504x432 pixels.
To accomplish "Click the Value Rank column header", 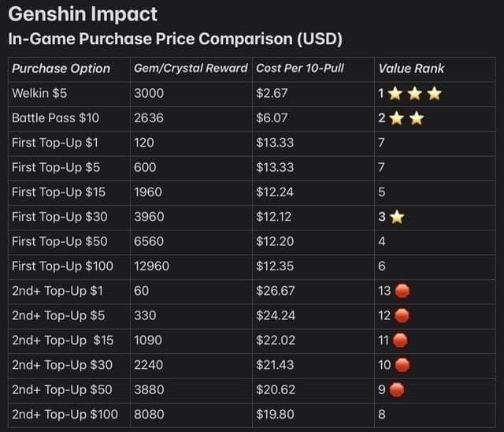I will (411, 69).
